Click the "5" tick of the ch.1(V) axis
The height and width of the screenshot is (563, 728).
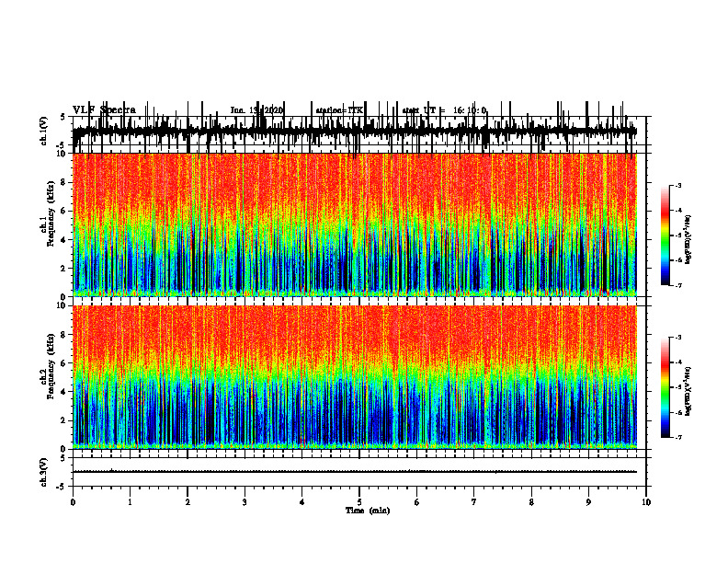tap(63, 118)
